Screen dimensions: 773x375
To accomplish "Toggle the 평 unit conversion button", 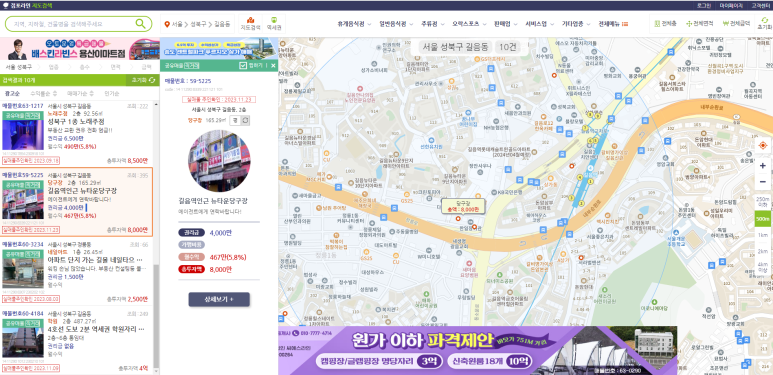I will tap(235, 120).
